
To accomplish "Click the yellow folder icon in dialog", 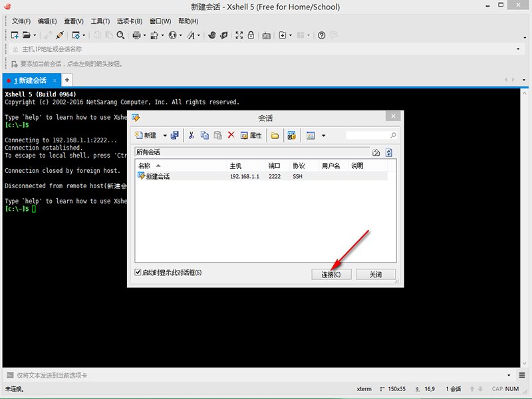I will point(275,136).
